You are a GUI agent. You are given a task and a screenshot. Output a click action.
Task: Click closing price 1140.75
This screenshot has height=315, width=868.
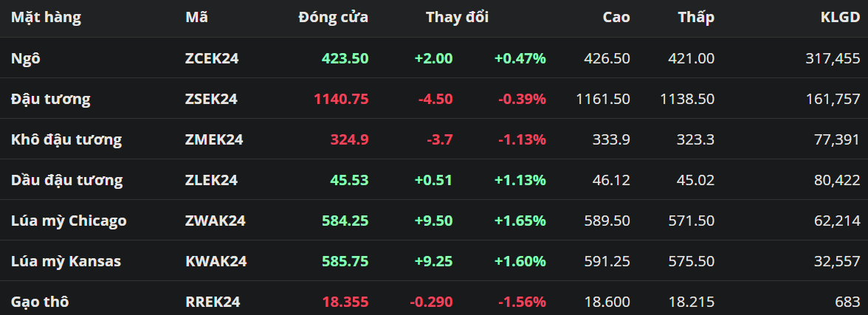pos(341,99)
